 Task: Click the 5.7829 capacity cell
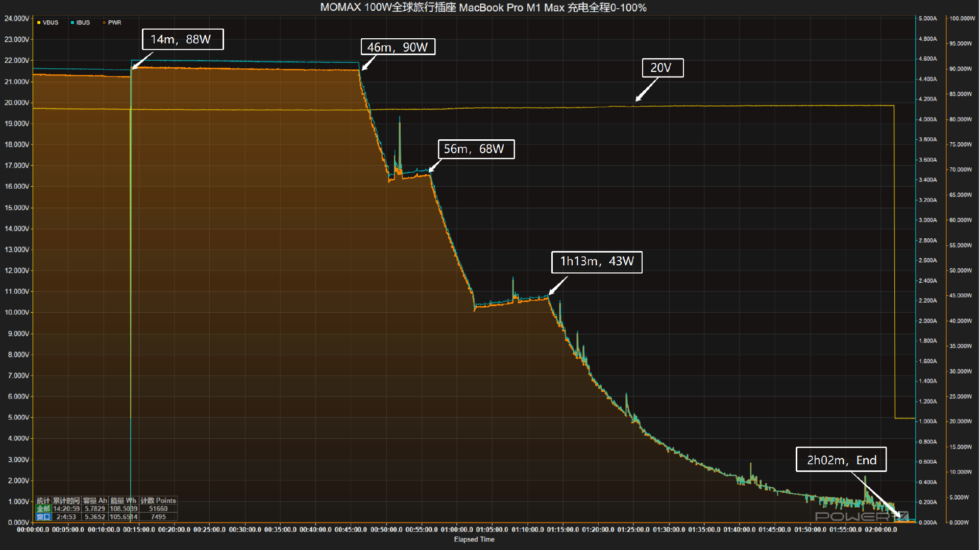95,509
